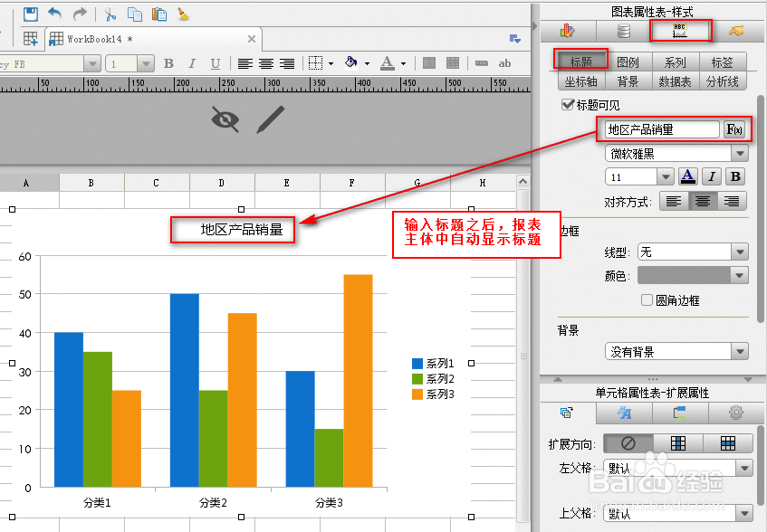Select the chart type icon in properties panel

click(566, 29)
